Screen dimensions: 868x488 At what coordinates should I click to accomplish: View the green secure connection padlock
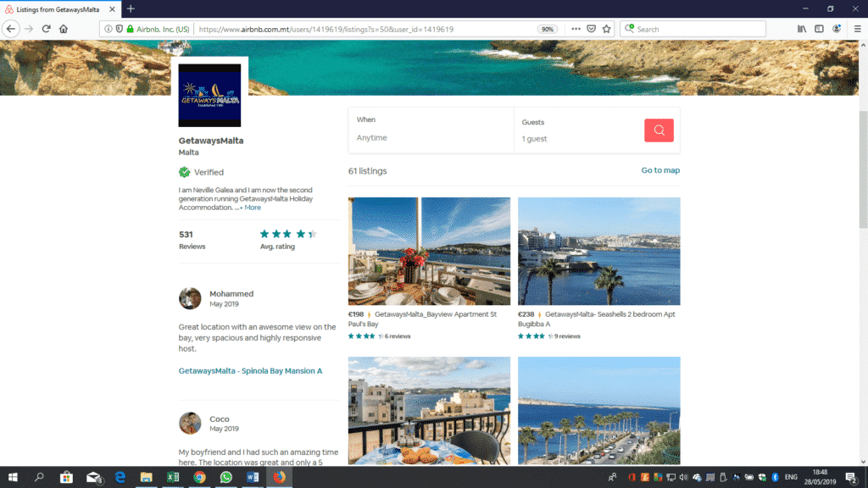130,29
